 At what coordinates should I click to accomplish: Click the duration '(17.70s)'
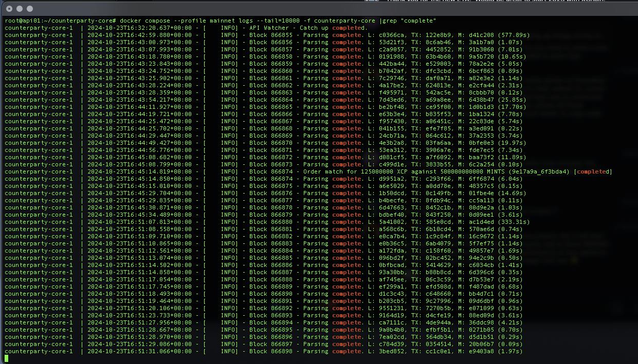click(512, 107)
